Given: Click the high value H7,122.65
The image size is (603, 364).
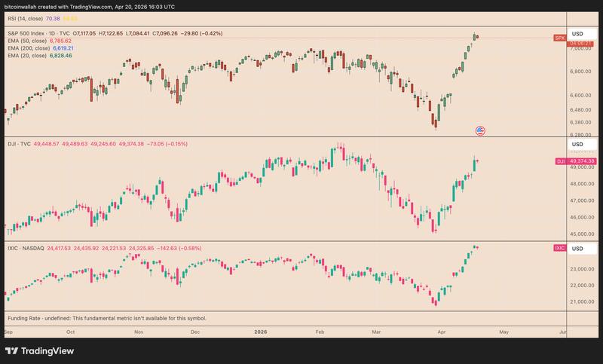Looking at the screenshot, I should click(111, 33).
